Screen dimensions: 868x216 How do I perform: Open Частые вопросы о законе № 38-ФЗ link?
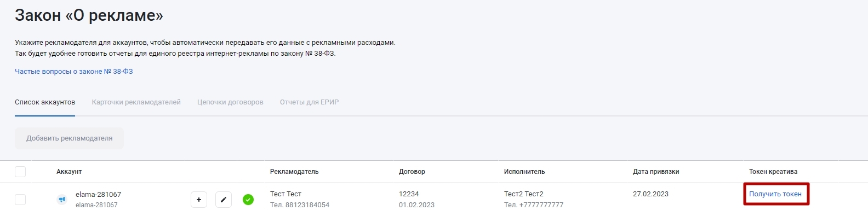tap(74, 72)
